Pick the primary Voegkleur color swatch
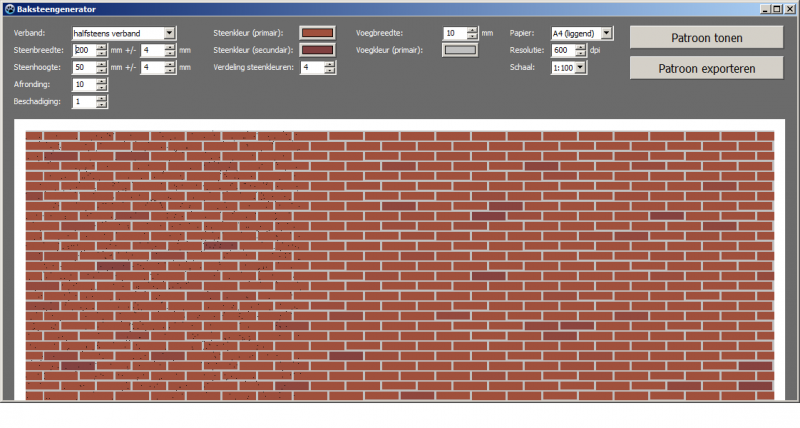Viewport: 800px width, 428px height. [x=460, y=50]
